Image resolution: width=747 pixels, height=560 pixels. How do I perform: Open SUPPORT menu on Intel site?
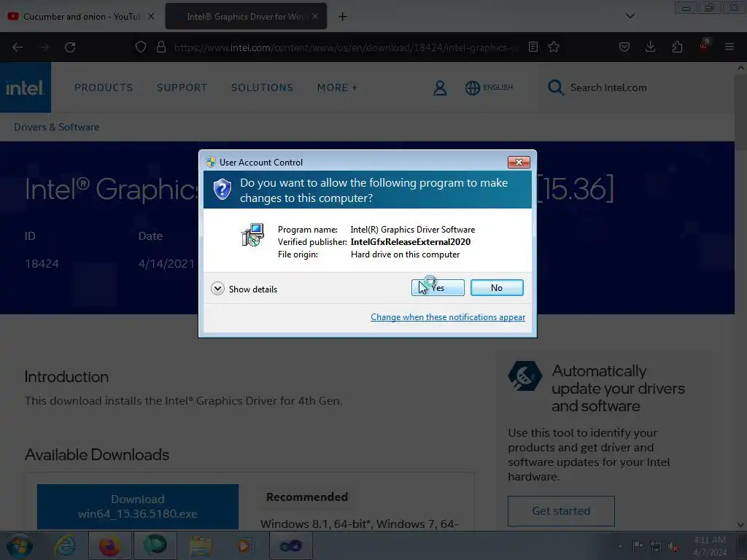point(182,87)
